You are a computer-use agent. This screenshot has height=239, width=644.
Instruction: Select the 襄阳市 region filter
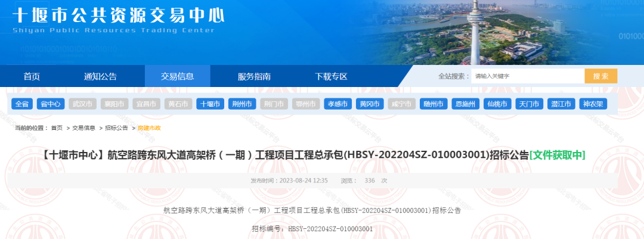coord(114,104)
